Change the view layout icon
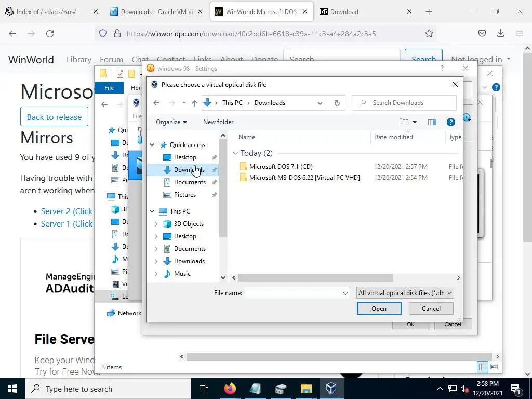 [403, 122]
